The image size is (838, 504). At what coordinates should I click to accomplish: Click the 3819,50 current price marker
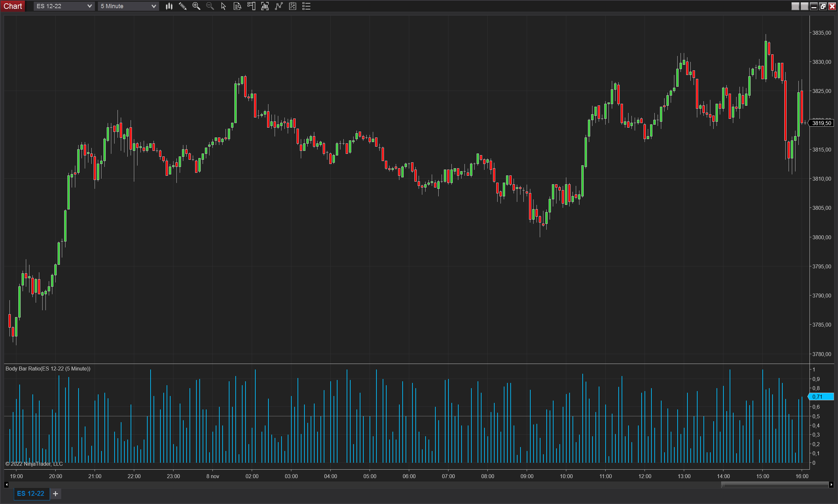point(821,123)
